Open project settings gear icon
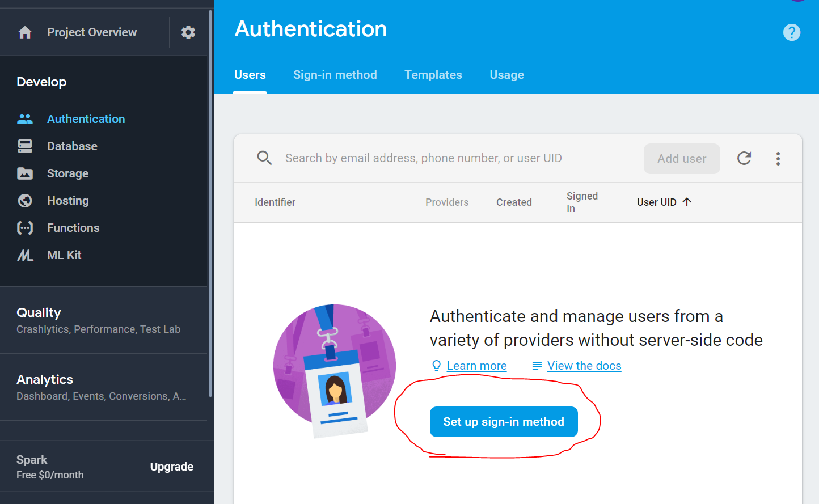 point(188,32)
